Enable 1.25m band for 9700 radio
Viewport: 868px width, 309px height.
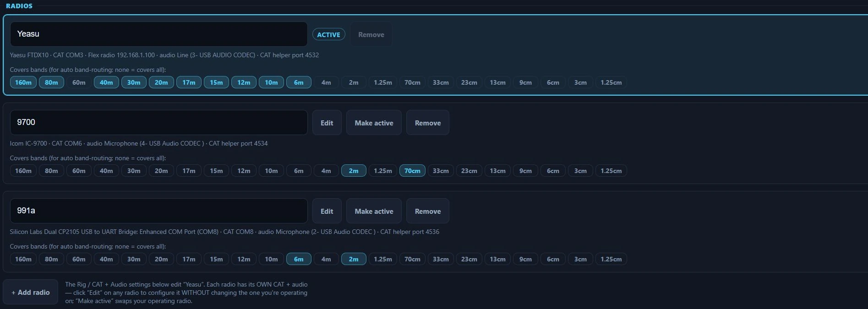[383, 171]
